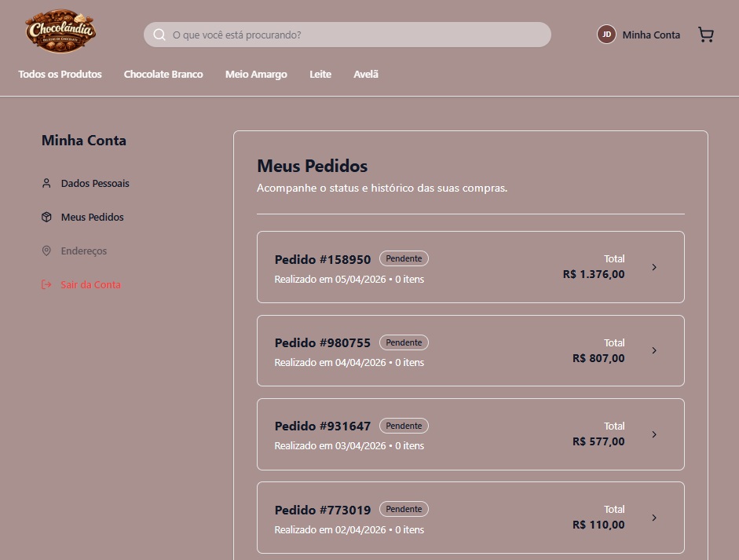Open the Leite category

320,74
